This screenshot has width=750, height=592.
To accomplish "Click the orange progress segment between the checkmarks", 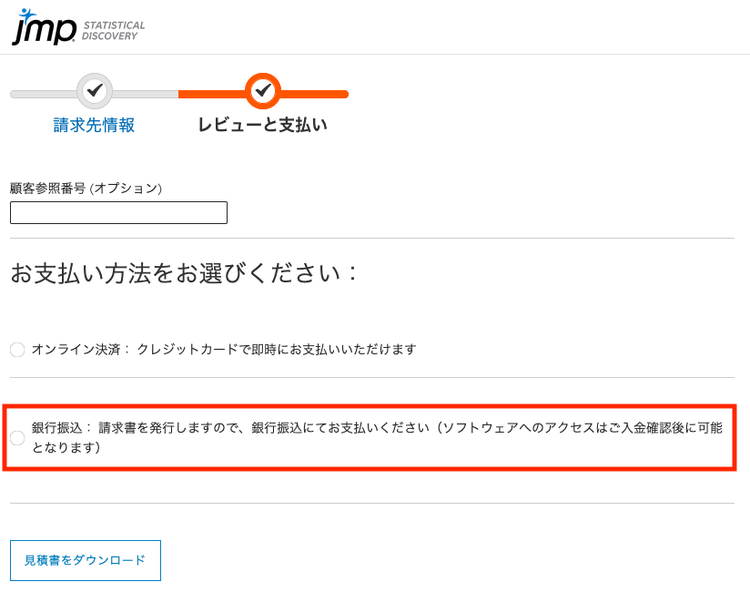I will 212,94.
